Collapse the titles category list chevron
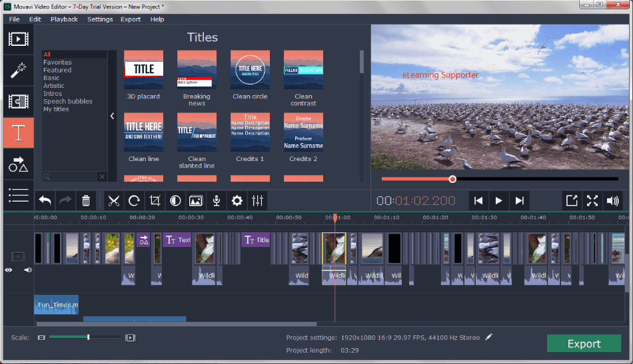This screenshot has height=364, width=633. coord(112,116)
